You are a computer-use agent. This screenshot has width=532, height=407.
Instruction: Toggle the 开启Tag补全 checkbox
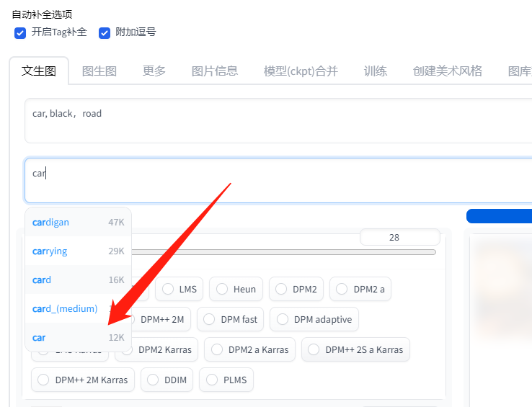coord(20,32)
